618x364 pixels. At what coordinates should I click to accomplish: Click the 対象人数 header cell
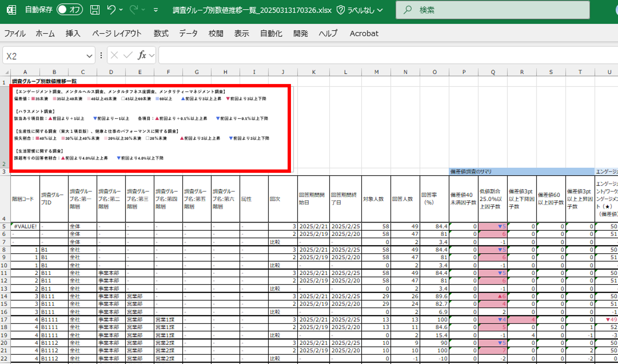click(x=376, y=199)
